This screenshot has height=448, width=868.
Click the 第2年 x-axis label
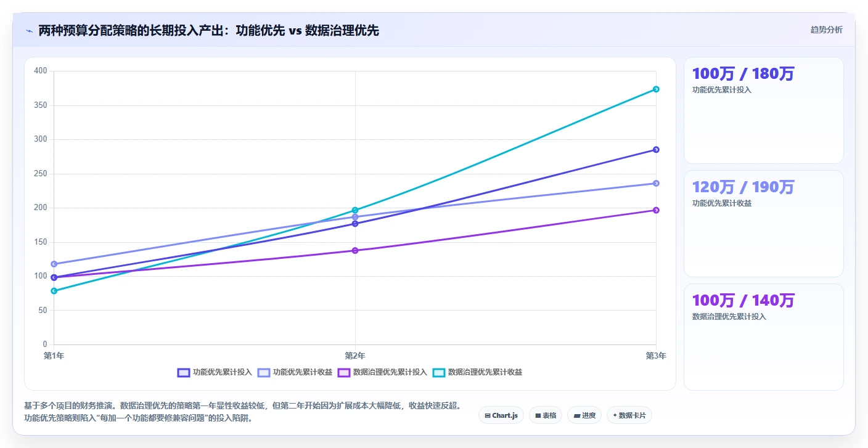[x=355, y=356]
